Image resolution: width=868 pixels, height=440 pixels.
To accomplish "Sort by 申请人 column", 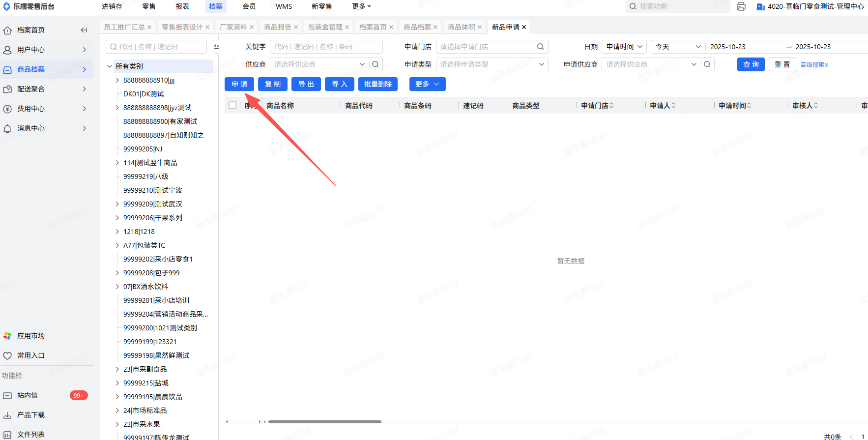I will [x=673, y=106].
